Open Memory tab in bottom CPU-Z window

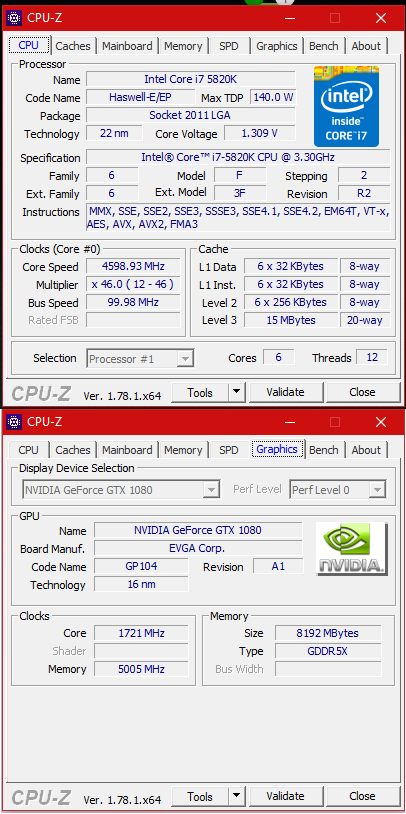[x=183, y=450]
